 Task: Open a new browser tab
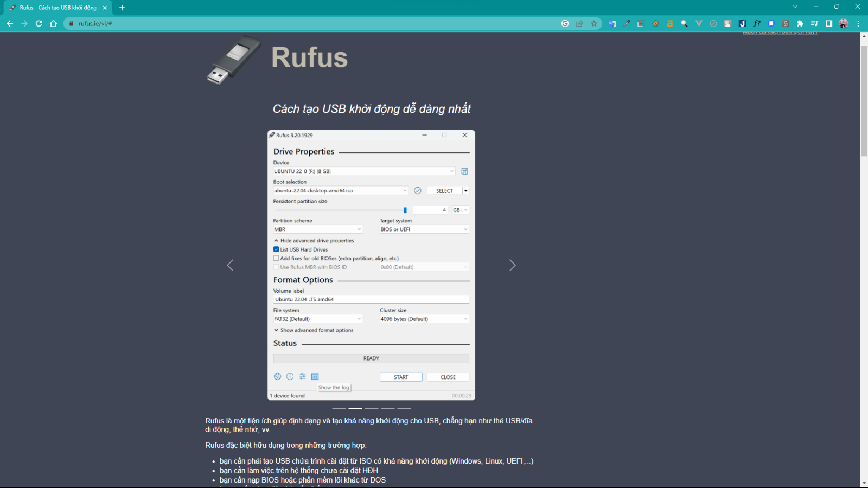click(x=122, y=8)
